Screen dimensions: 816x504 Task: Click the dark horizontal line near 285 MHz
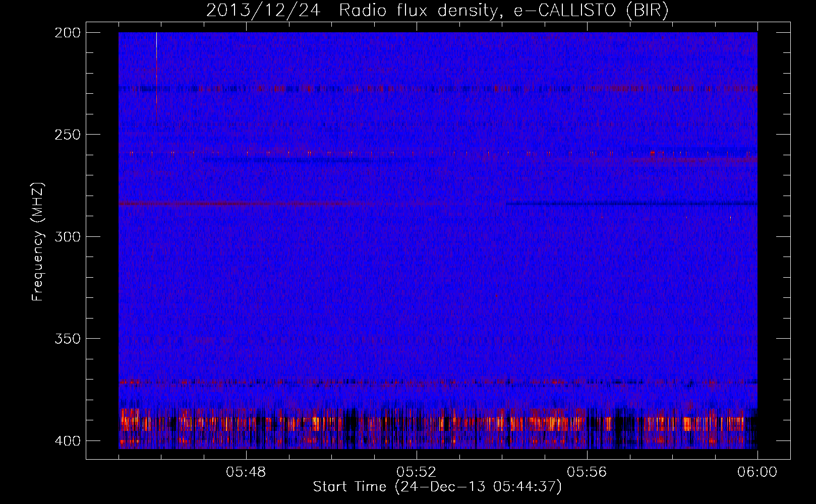(x=631, y=204)
